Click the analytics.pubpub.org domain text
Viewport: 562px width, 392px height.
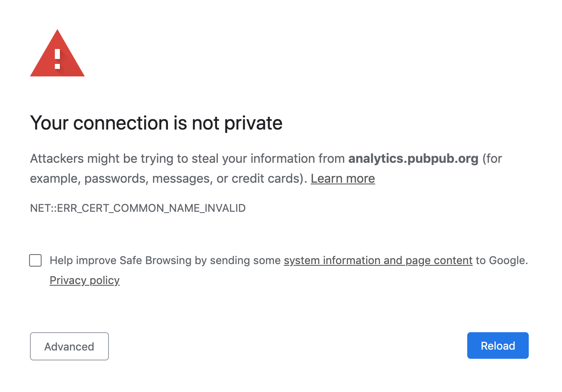tap(413, 158)
